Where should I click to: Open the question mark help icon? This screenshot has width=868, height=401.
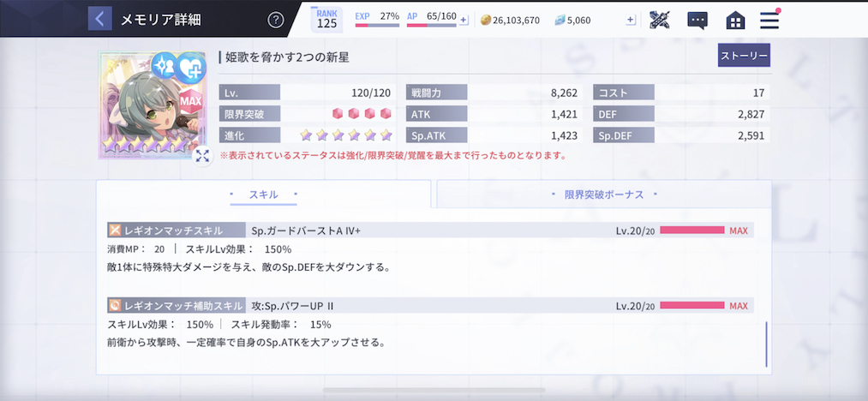[x=276, y=20]
